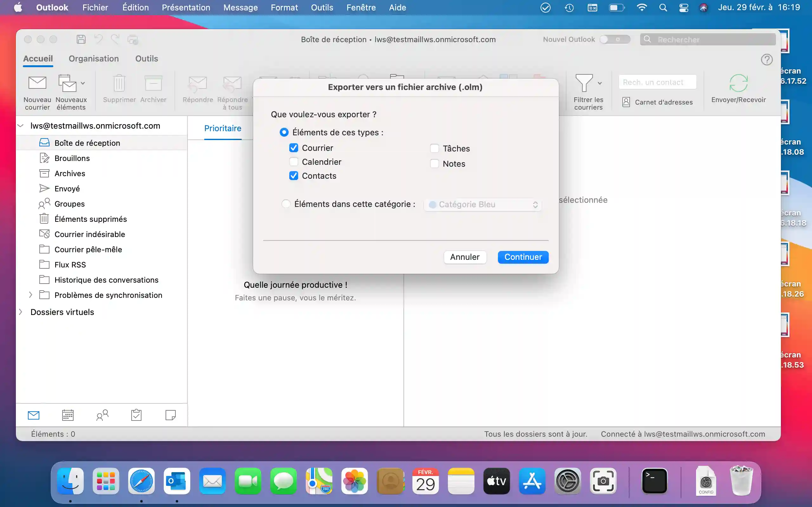Enable the Calendrier checkbox
The width and height of the screenshot is (812, 507).
tap(294, 162)
